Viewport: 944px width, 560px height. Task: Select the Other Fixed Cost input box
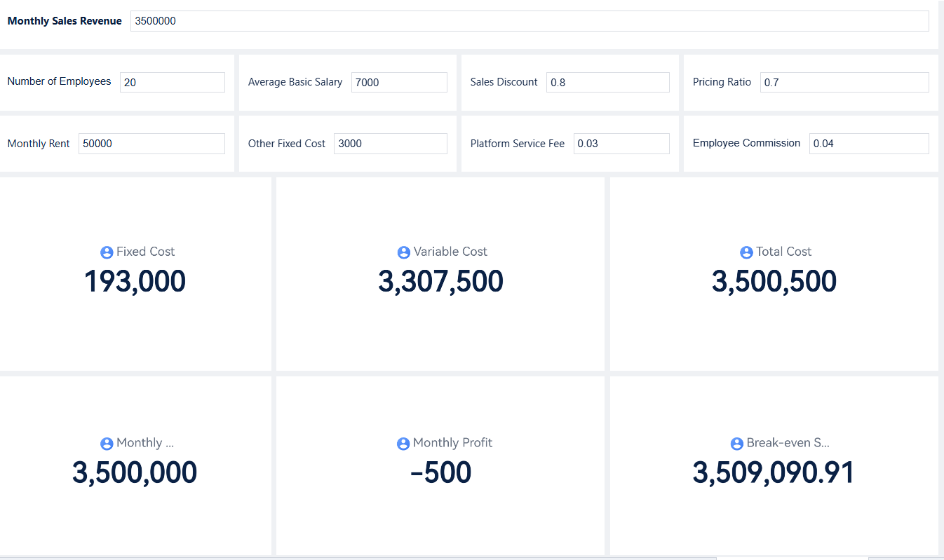point(390,144)
